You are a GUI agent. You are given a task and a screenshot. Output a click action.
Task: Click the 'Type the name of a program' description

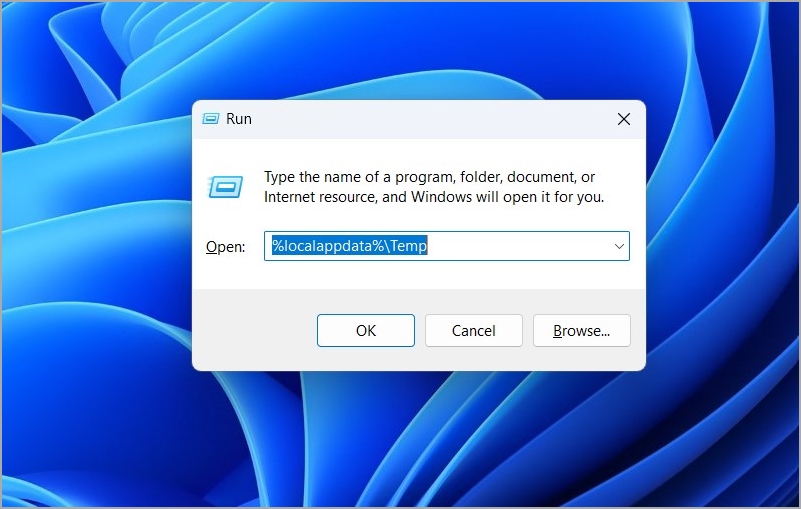point(434,187)
